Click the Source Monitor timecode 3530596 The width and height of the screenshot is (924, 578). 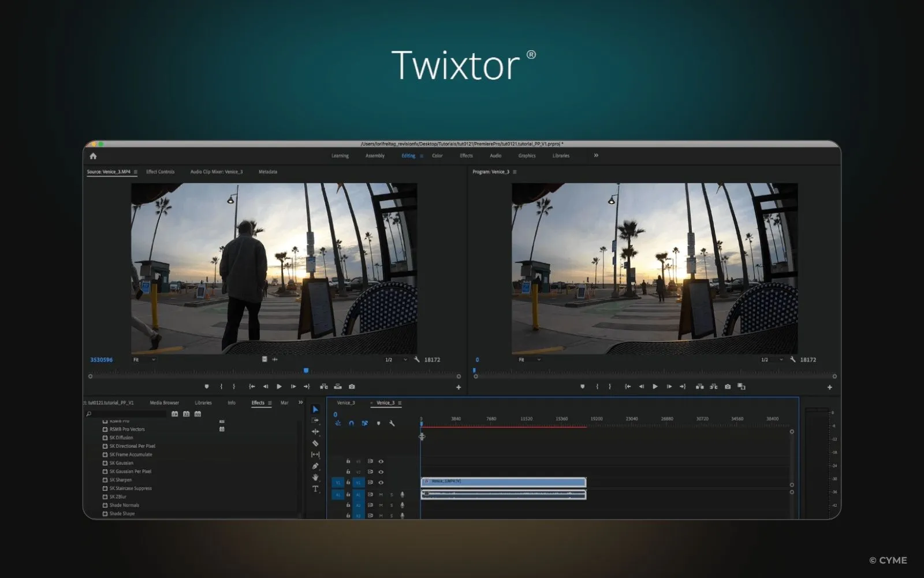coord(101,359)
